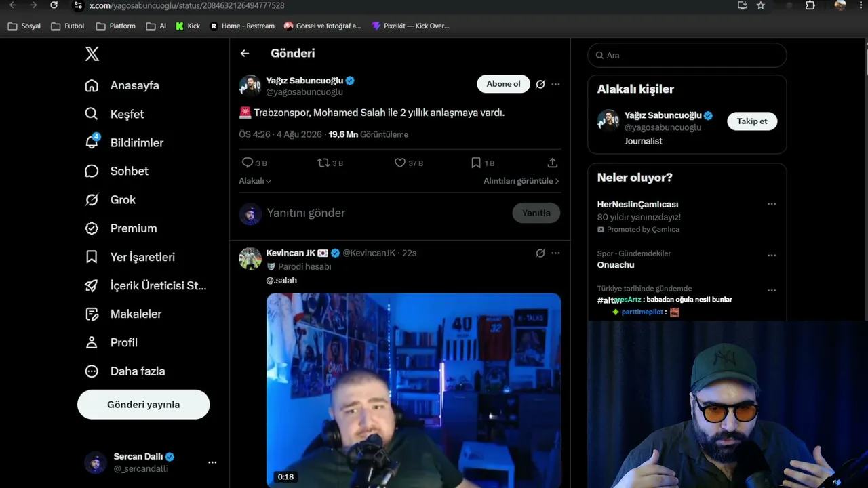The height and width of the screenshot is (488, 868).
Task: Expand the Daha fazla menu
Action: (x=125, y=371)
